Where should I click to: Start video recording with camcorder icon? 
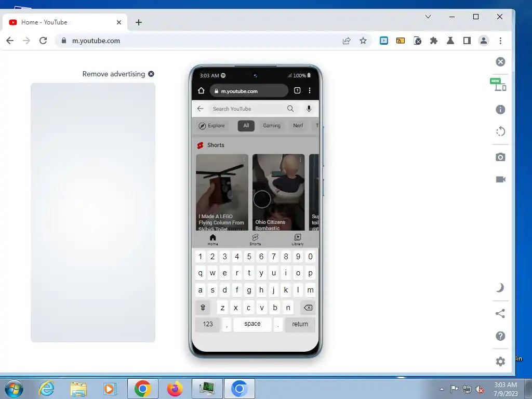500,179
